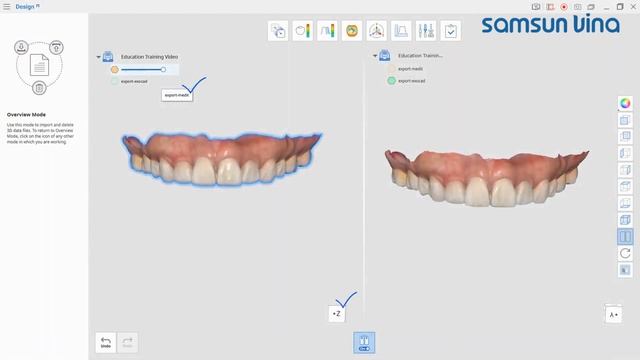Click the Undo button
Screen dimensions: 640x360
(106, 342)
